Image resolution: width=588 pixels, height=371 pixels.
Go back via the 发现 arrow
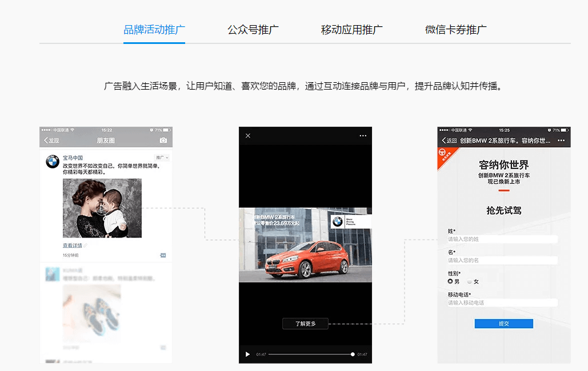point(51,140)
